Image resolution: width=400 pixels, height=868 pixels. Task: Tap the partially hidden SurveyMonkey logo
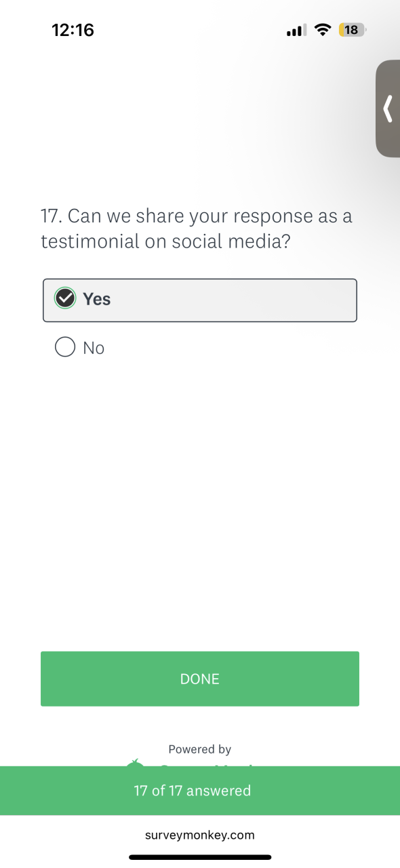click(x=190, y=763)
